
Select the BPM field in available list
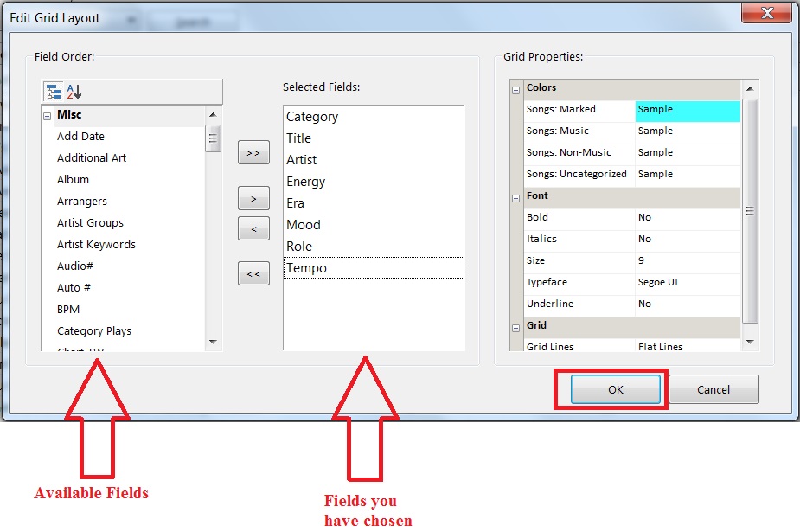click(68, 310)
